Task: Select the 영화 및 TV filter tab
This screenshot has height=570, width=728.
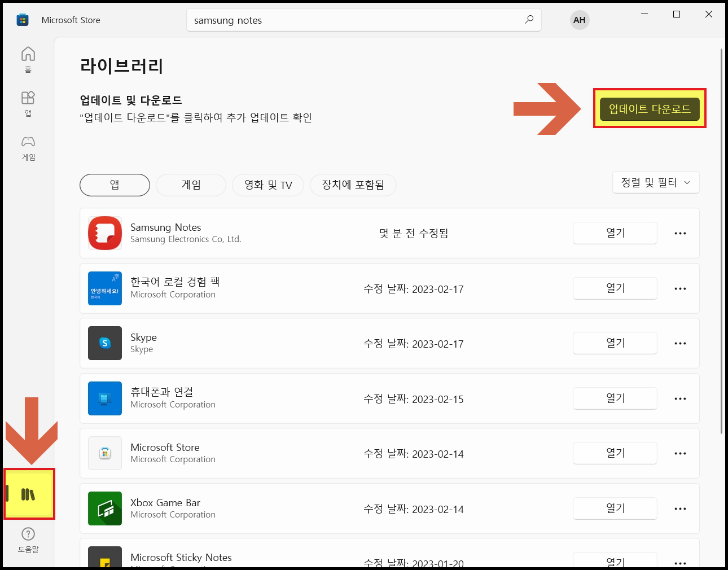Action: point(268,185)
